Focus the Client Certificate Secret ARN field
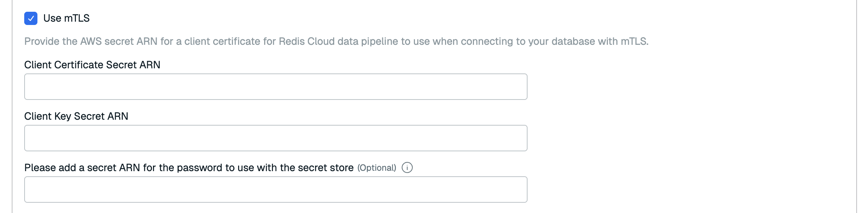868x213 pixels. pyautogui.click(x=276, y=87)
